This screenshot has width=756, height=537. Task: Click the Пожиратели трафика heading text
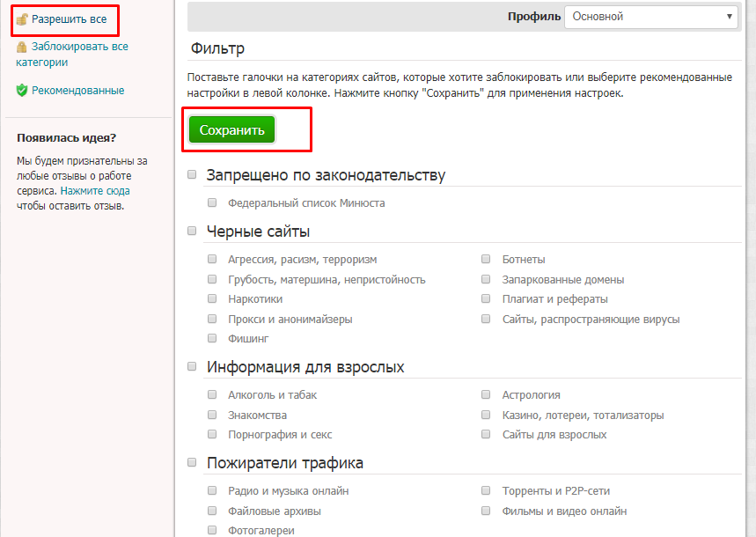click(285, 463)
